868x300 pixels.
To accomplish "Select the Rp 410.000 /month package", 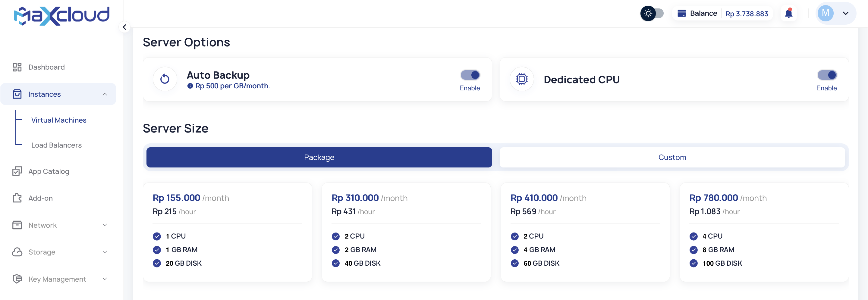I will click(585, 232).
